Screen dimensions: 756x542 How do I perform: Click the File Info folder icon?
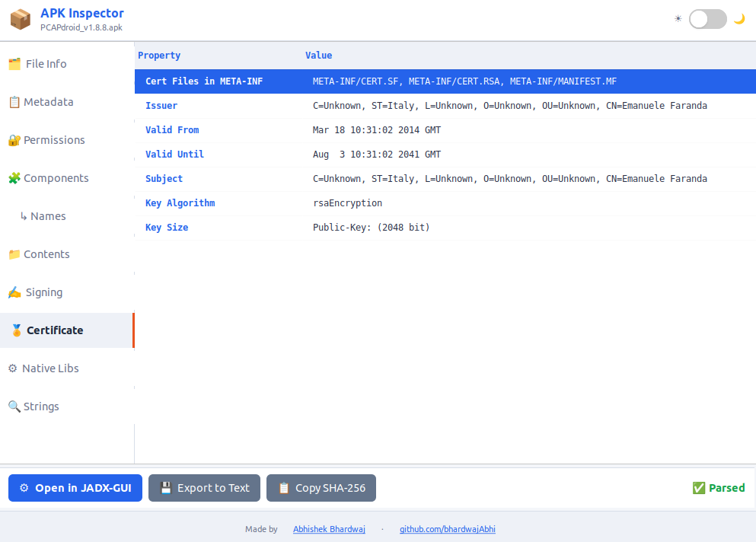click(14, 64)
